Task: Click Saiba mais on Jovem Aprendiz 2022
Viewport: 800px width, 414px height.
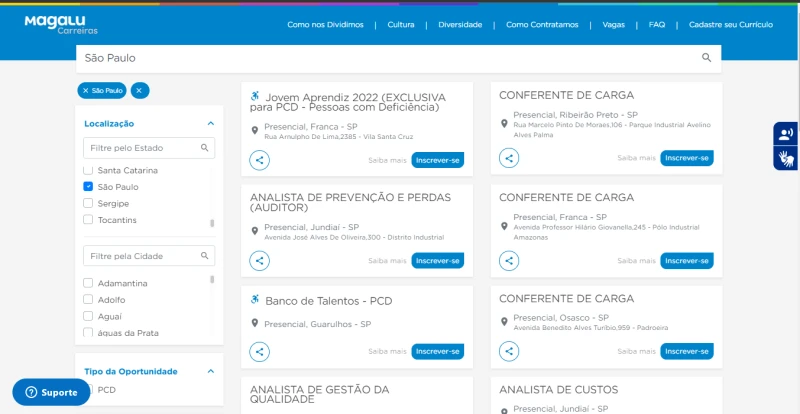Action: (387, 160)
